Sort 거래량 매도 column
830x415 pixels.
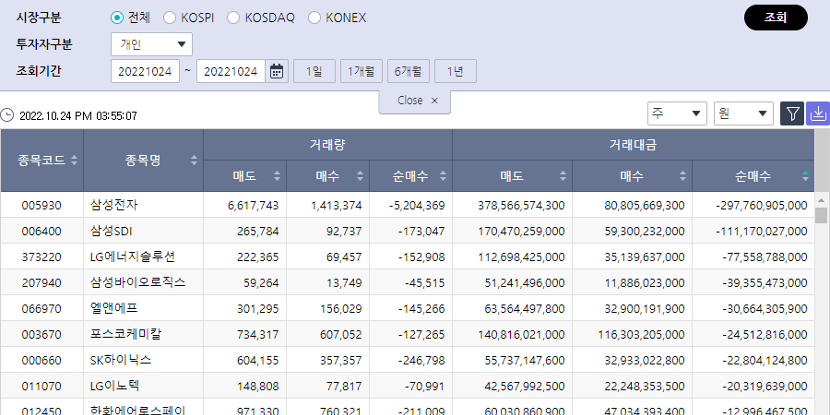pyautogui.click(x=277, y=177)
